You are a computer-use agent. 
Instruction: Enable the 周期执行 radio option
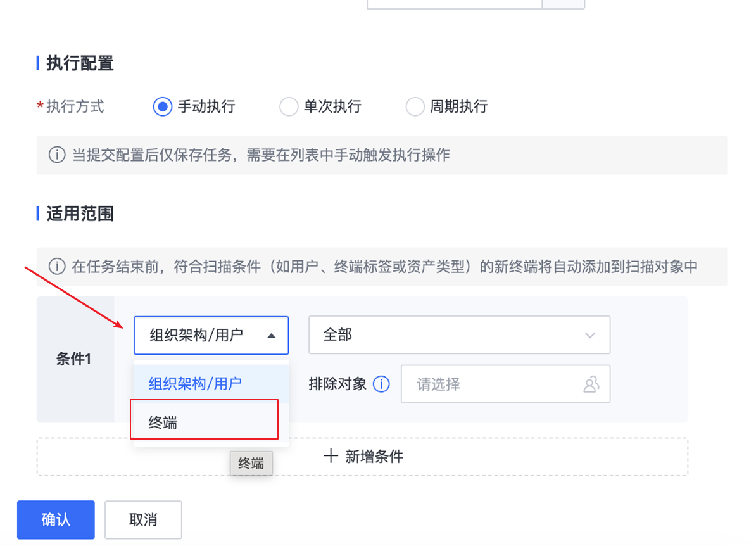pos(415,106)
